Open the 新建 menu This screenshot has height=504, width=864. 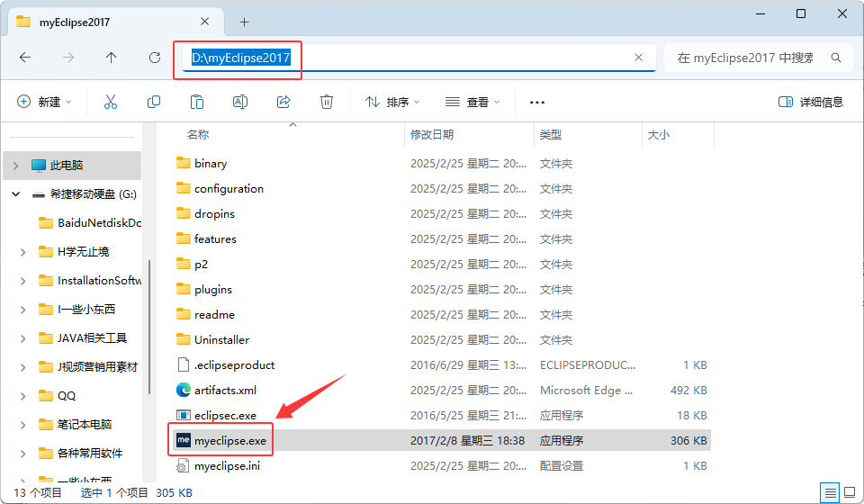pyautogui.click(x=44, y=102)
